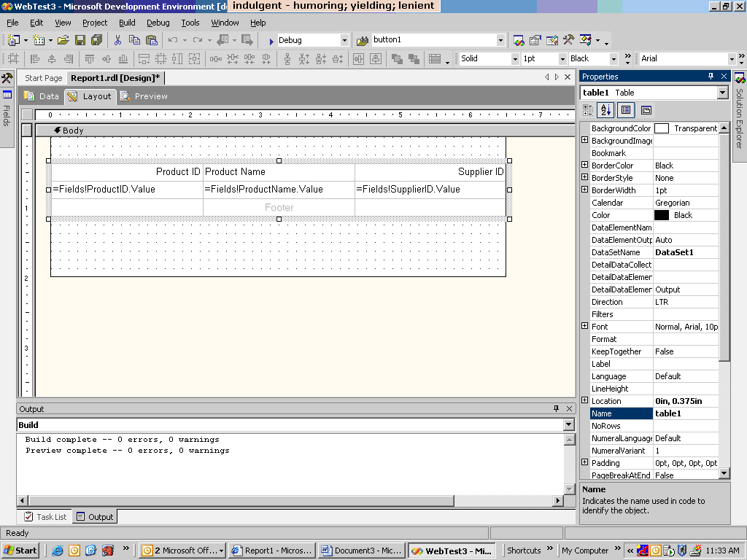Cut selection with the scissors icon
Screen dimensions: 747x560
117,41
